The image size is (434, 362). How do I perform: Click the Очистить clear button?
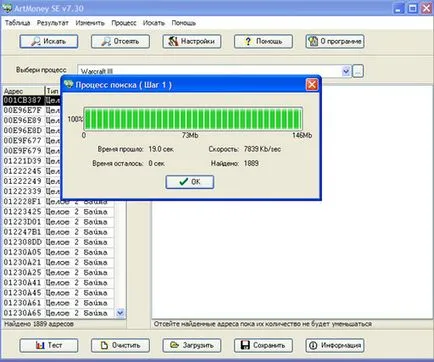[x=120, y=345]
